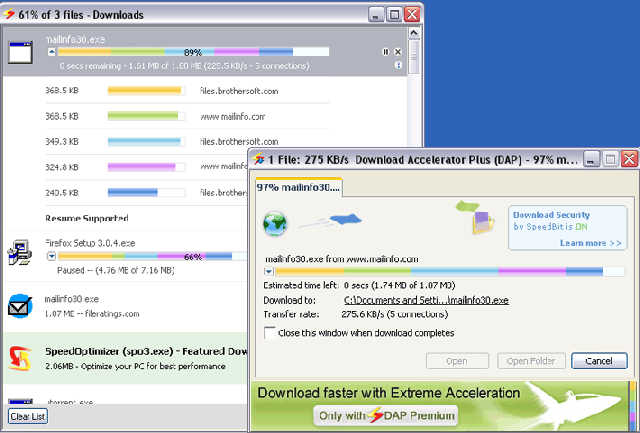Click the info icon under pause button

[x=398, y=65]
